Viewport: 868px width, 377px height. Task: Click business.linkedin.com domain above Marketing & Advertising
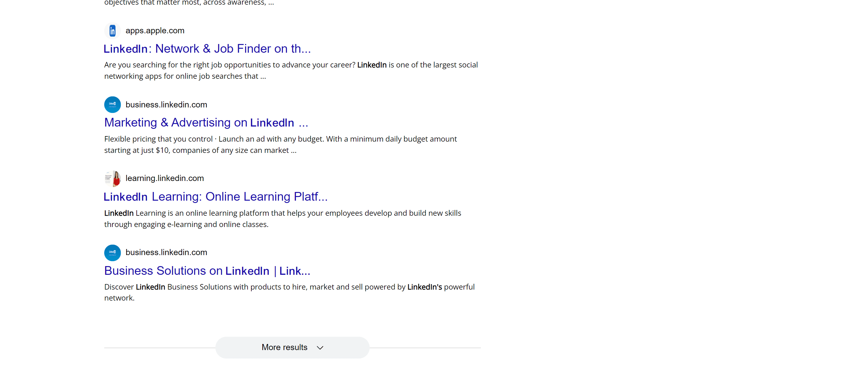tap(166, 105)
